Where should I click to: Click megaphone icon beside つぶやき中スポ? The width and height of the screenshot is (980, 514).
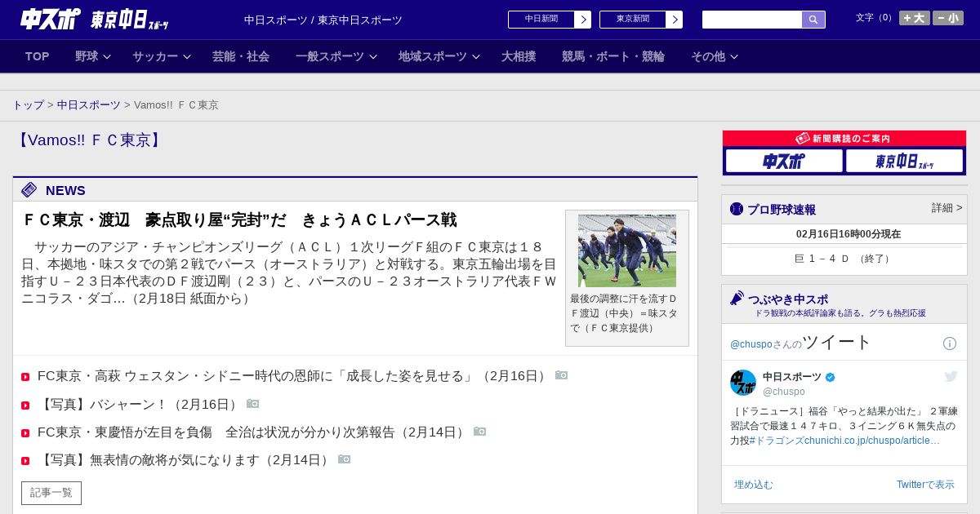(737, 299)
